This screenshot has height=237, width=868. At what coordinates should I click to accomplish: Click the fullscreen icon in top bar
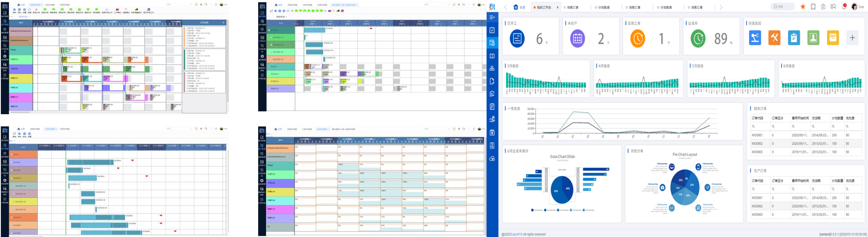coord(813,7)
